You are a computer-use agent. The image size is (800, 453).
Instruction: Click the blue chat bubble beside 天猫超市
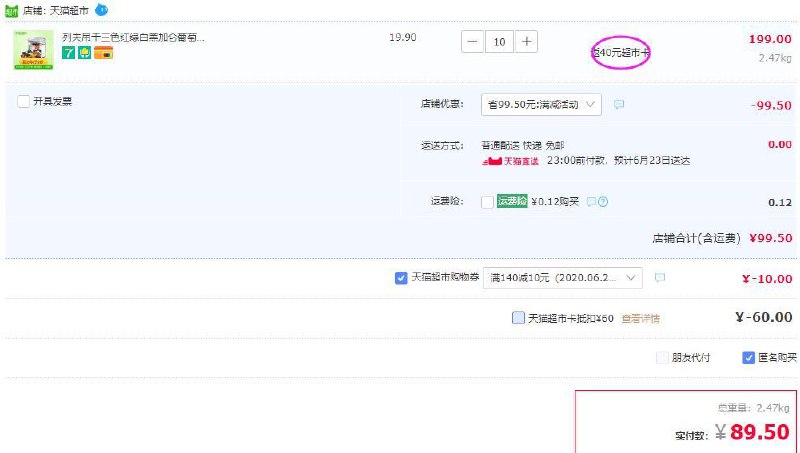click(102, 10)
